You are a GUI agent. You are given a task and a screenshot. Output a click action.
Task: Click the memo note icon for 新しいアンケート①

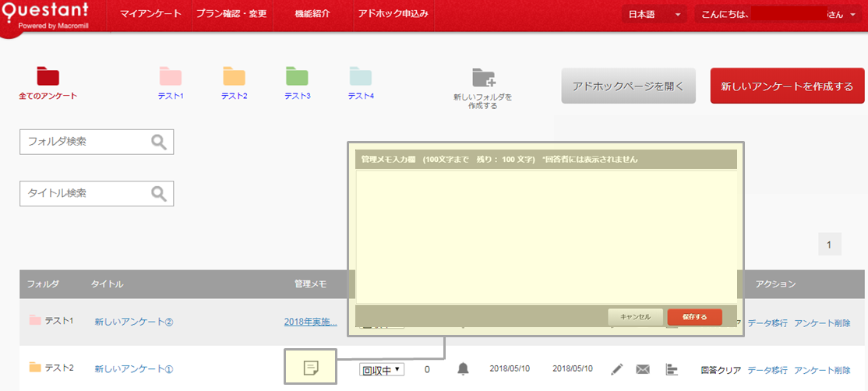[311, 368]
